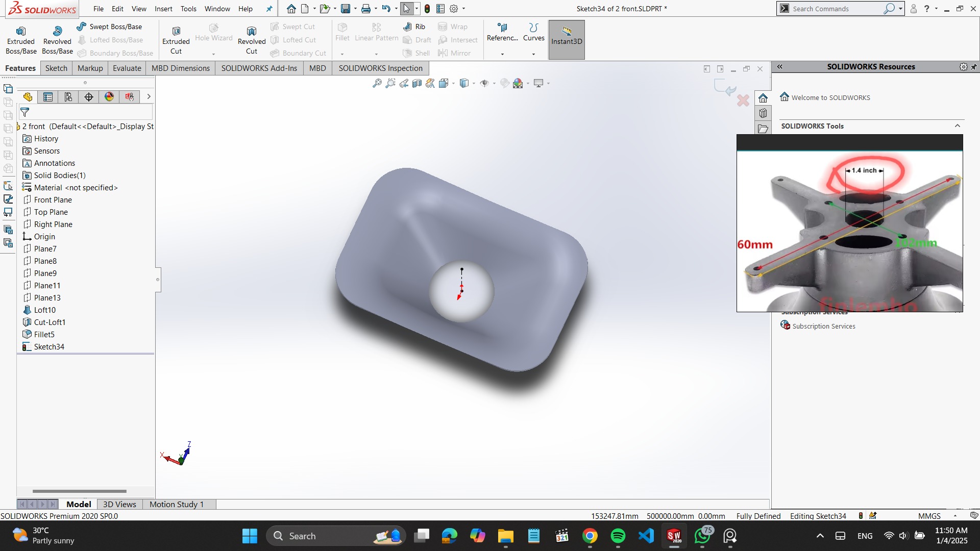Screen dimensions: 980x551
Task: Open the ConfigurationManager tab icon
Action: point(68,97)
